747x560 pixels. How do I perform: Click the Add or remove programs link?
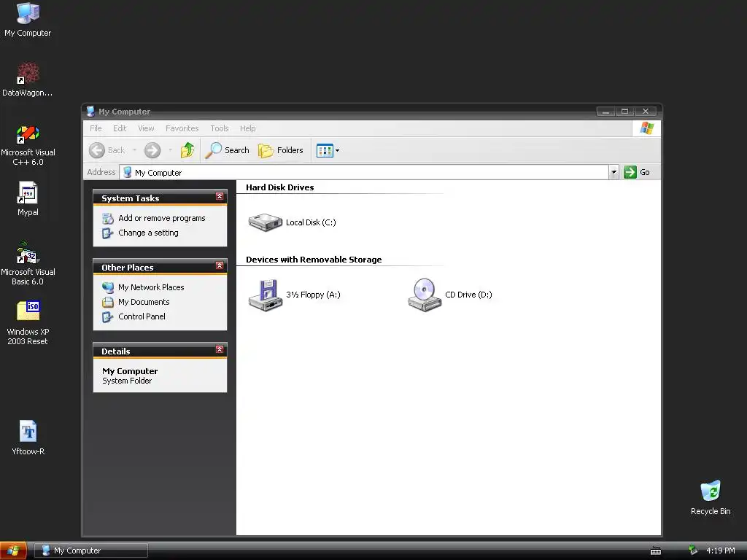162,218
